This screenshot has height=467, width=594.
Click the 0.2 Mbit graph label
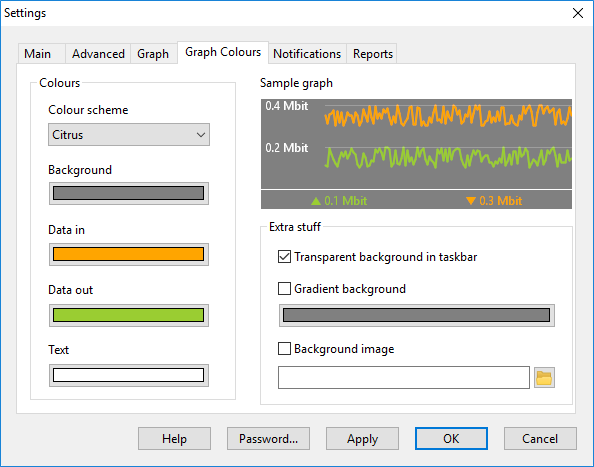pos(287,148)
